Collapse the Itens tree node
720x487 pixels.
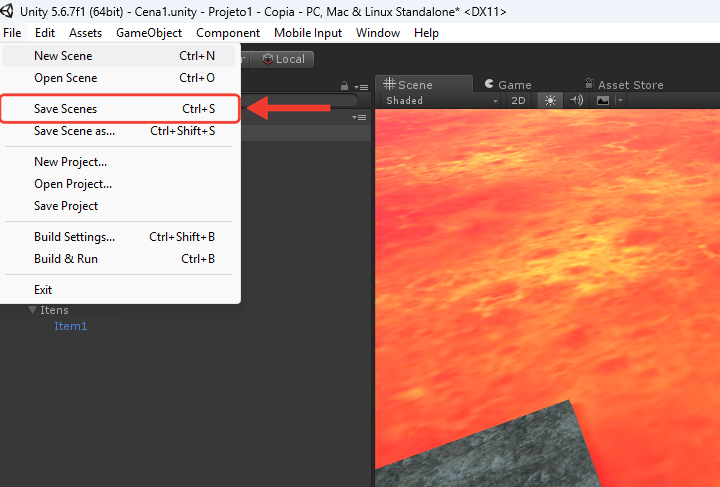[x=33, y=310]
